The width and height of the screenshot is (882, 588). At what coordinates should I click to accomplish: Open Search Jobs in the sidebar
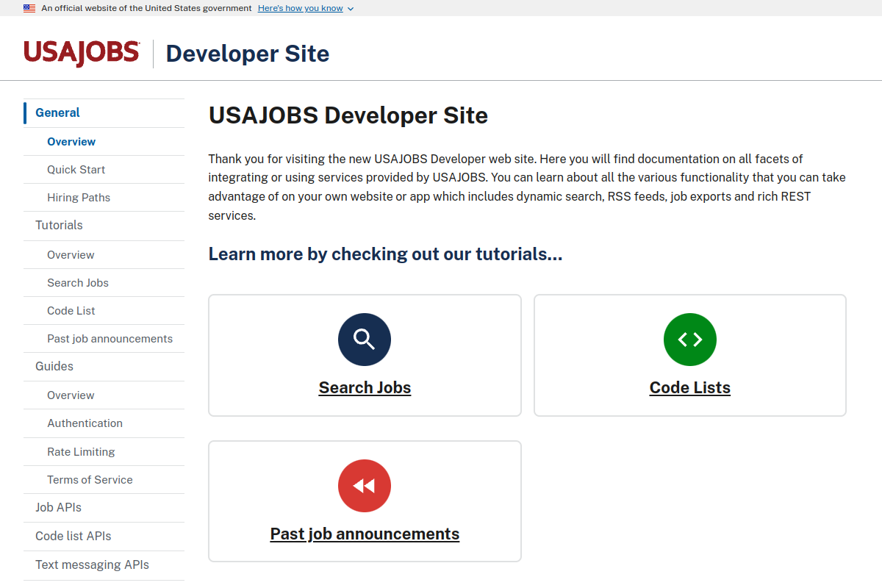[x=104, y=283]
